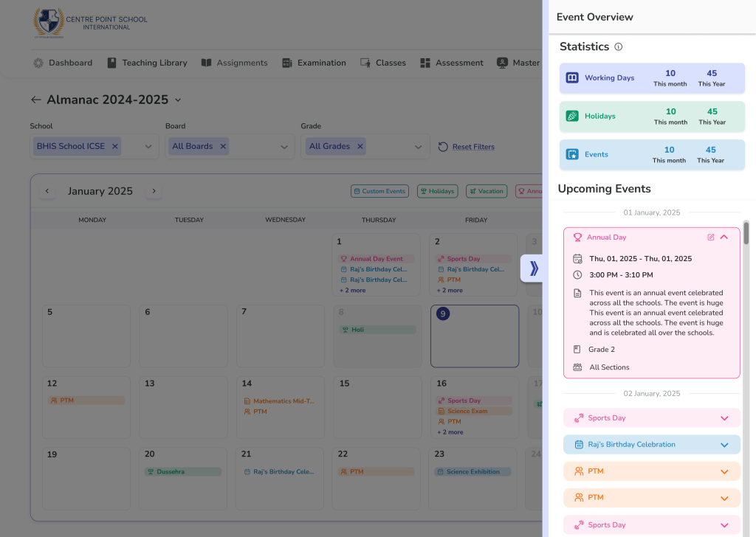Screen dimensions: 756x537
Task: Click the Statistics info icon
Action: point(619,47)
